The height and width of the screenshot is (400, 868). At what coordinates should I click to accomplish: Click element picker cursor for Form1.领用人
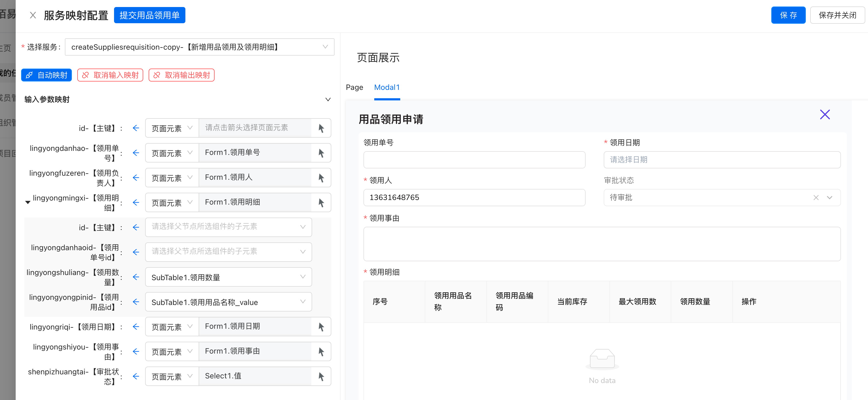(x=321, y=178)
